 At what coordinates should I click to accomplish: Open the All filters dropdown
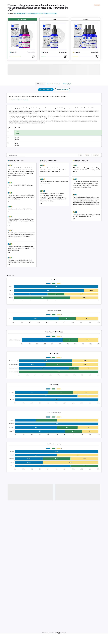[96, 155]
